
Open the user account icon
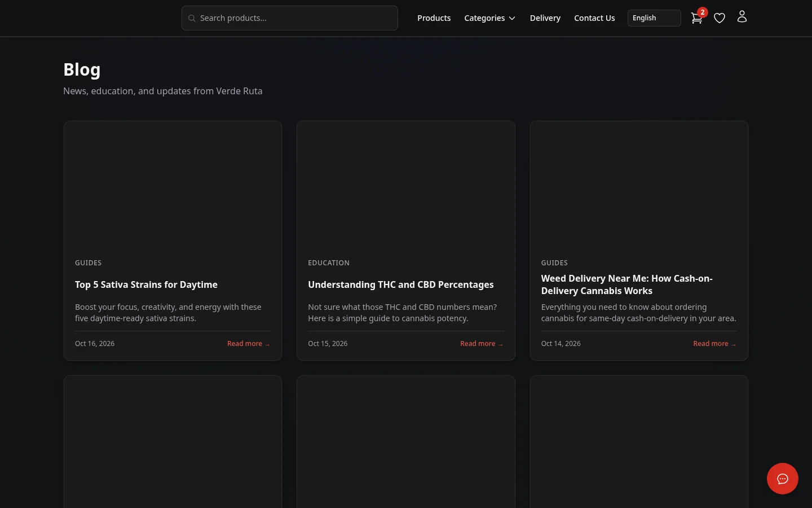click(x=742, y=17)
